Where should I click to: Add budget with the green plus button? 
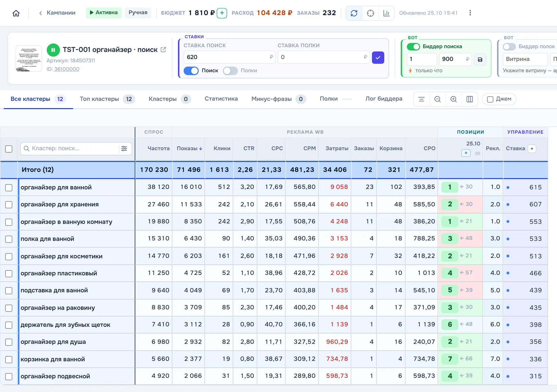pos(222,13)
